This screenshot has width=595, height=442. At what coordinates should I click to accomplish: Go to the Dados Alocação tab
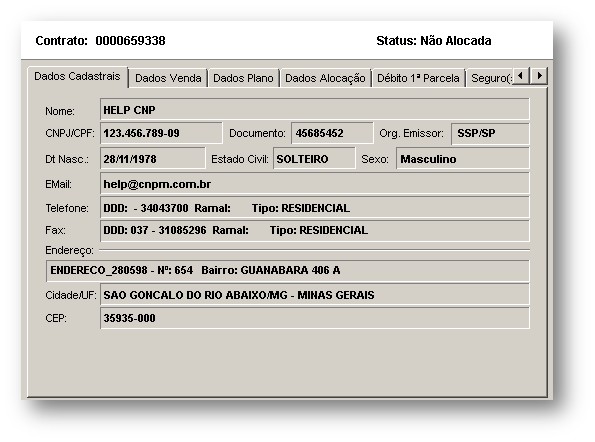(325, 78)
